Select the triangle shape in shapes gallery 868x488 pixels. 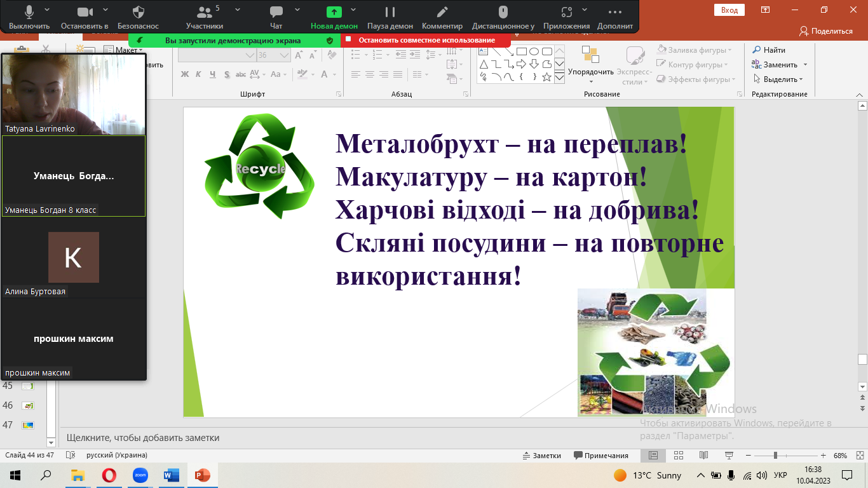pos(483,64)
